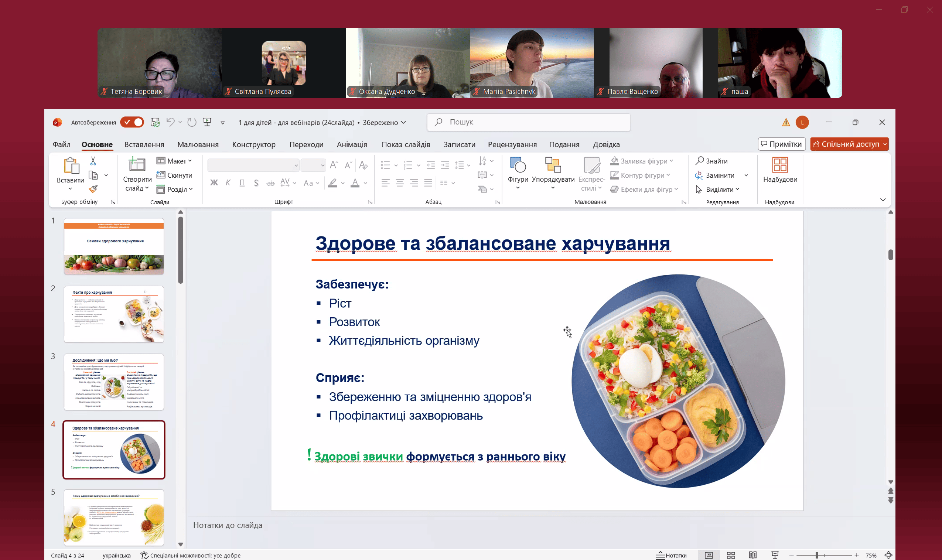The width and height of the screenshot is (942, 560).
Task: Open the Анімація ribbon tab
Action: coord(352,144)
